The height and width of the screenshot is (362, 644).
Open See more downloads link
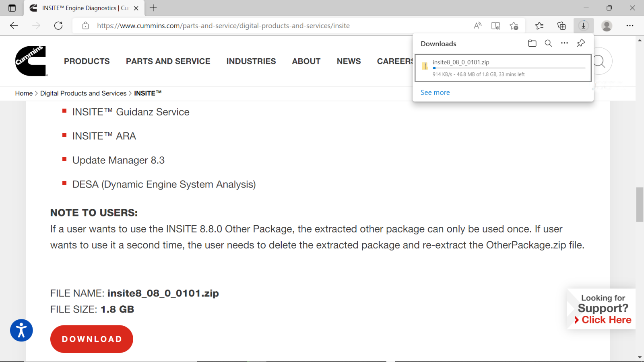[435, 93]
